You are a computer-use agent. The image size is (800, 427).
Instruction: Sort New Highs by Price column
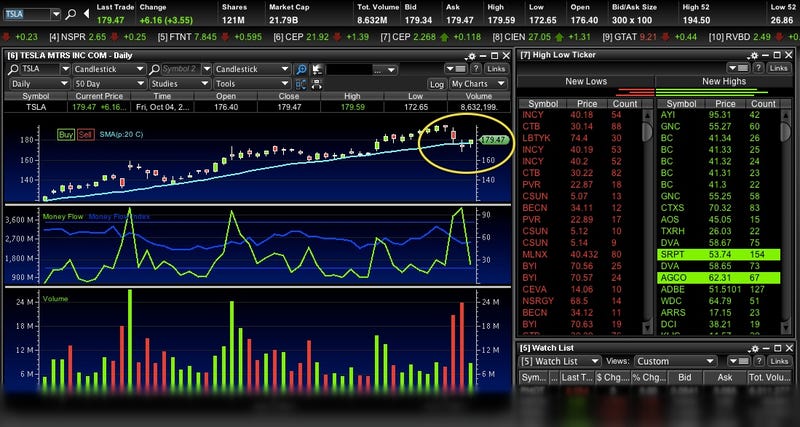724,104
